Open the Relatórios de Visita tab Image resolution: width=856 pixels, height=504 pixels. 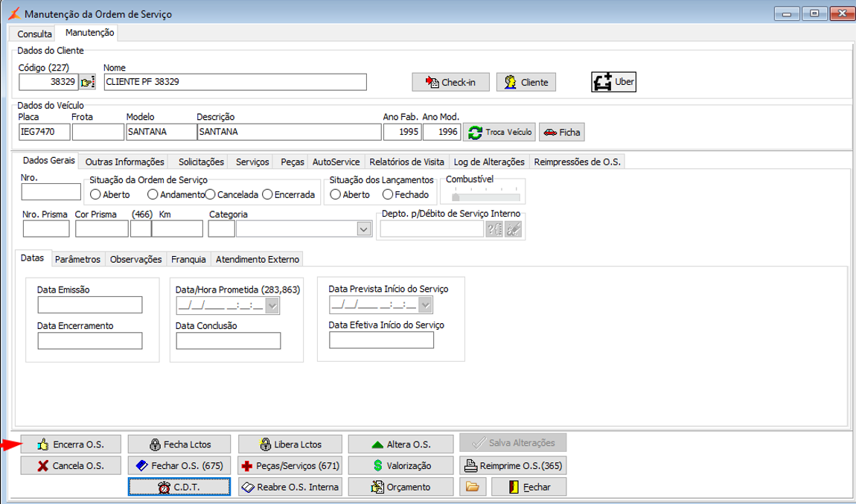pos(406,162)
